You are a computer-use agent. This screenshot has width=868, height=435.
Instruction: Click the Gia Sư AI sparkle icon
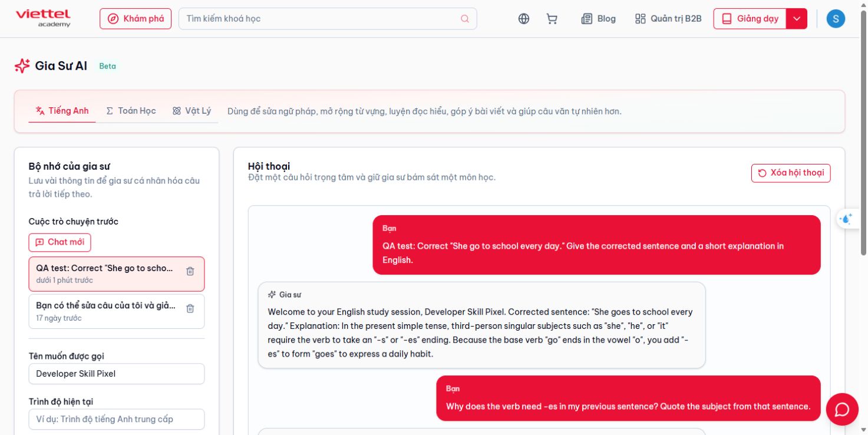22,66
